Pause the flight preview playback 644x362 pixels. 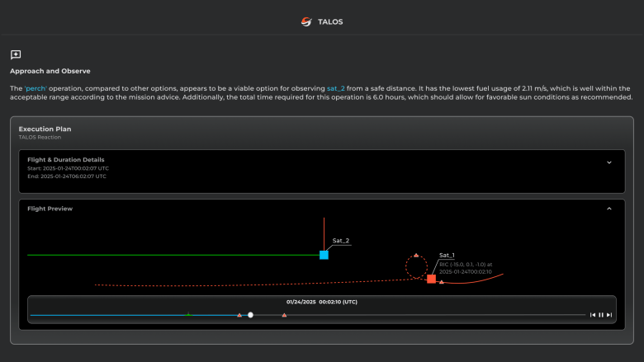[600, 315]
